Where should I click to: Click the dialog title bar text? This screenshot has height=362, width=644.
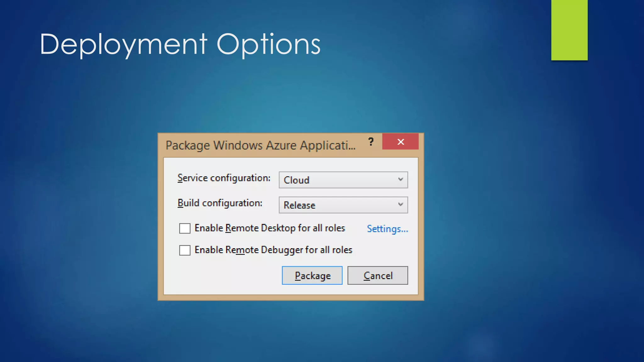click(x=260, y=145)
